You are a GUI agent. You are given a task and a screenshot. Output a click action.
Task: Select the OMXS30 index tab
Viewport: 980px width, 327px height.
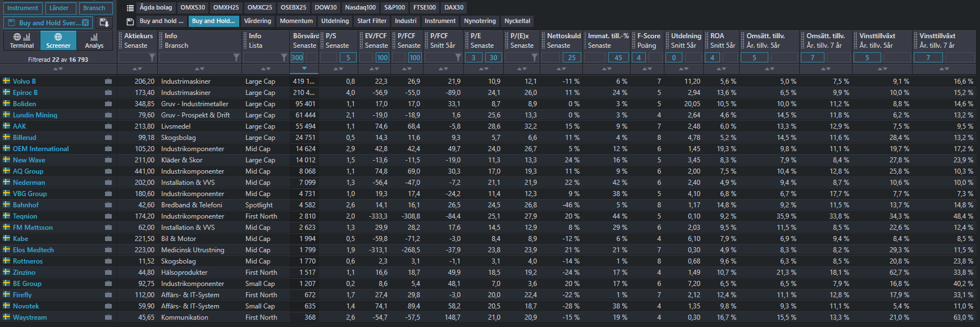coord(193,8)
